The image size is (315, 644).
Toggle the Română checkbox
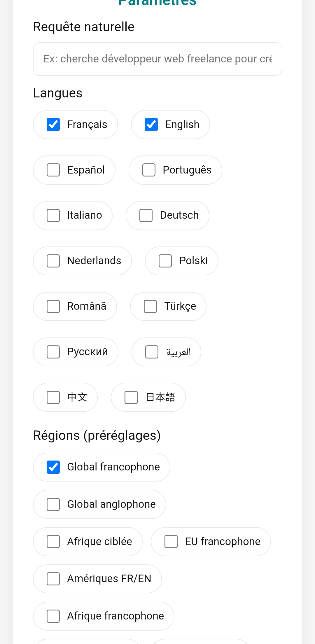[53, 307]
